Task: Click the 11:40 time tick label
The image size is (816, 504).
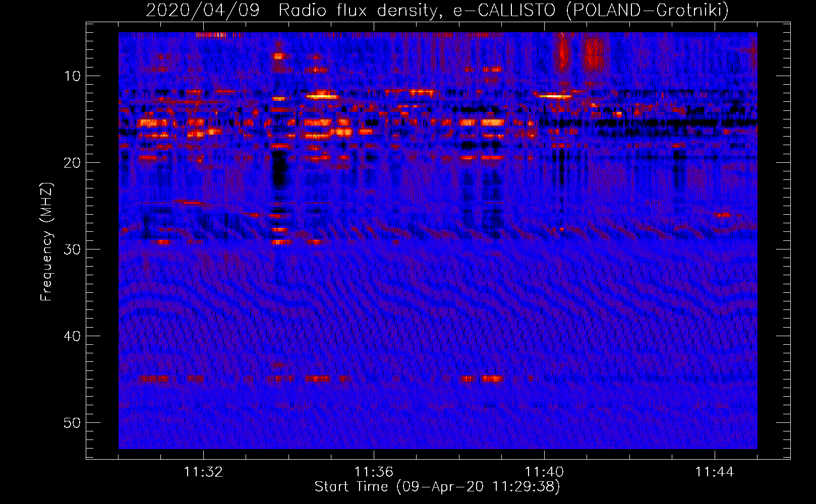Action: pyautogui.click(x=544, y=472)
